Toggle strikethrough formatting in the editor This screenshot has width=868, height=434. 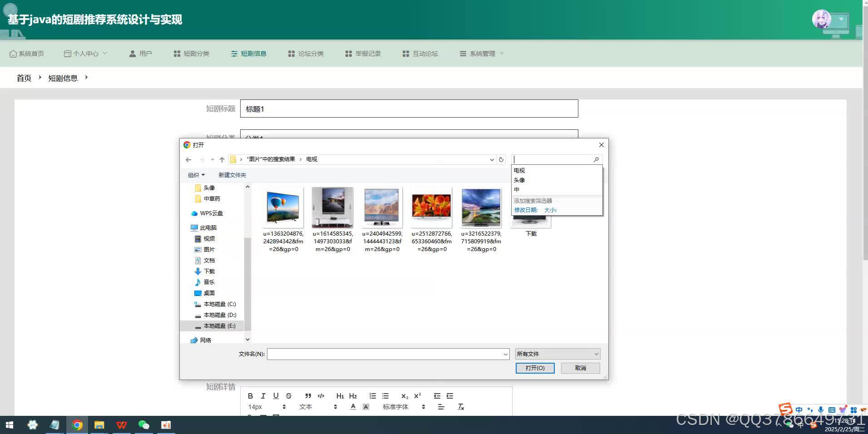[289, 396]
